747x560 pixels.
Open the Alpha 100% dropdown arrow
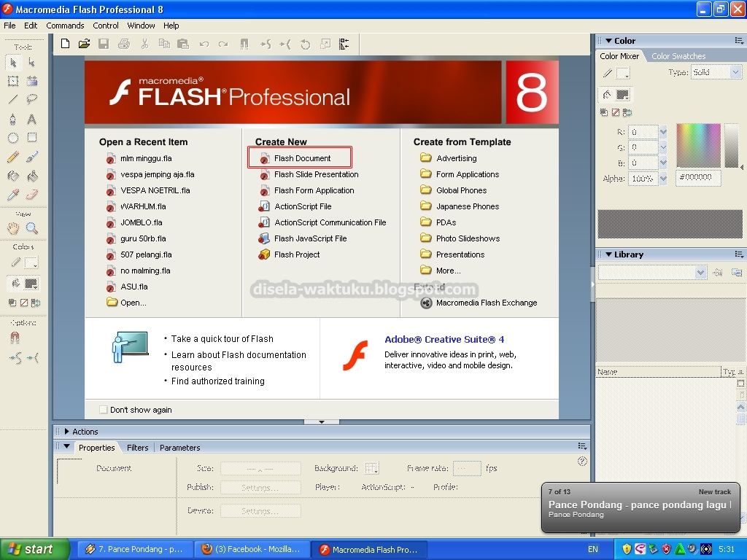coord(663,179)
